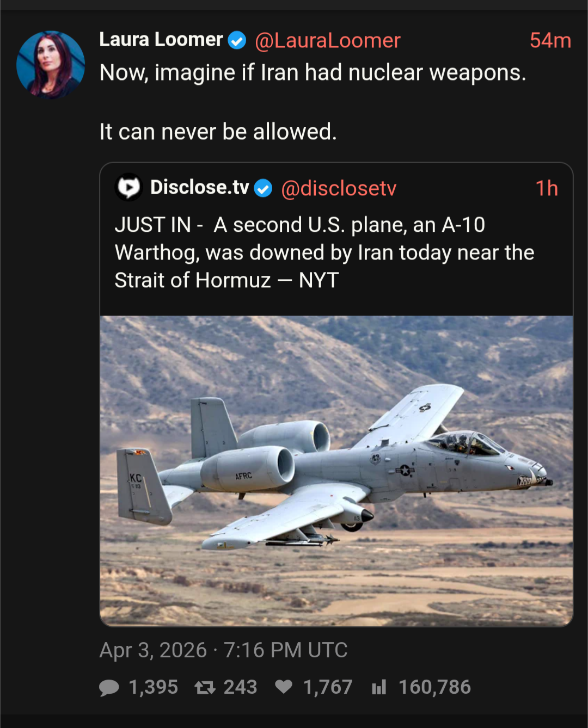
Task: Open the @LauraLoomer handle link
Action: click(328, 41)
